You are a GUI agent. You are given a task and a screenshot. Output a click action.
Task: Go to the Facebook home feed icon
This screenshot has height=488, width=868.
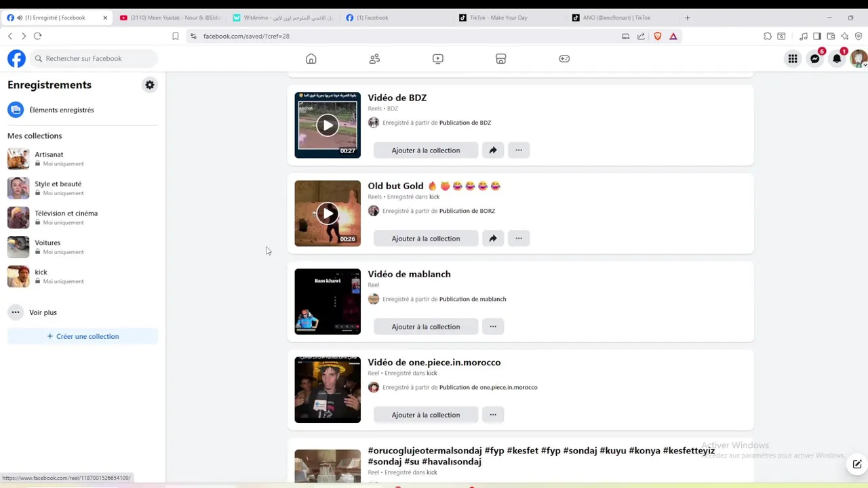311,59
